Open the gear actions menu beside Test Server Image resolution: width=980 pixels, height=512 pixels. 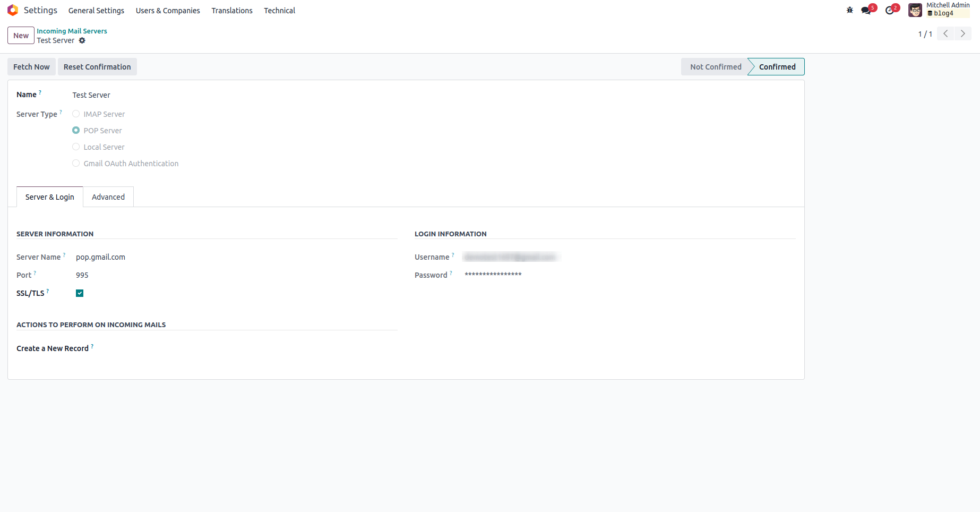82,40
